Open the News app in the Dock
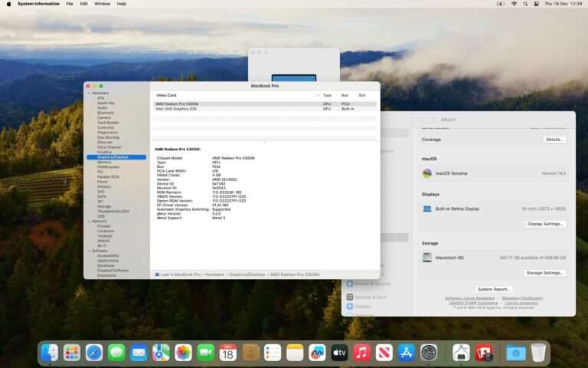 (x=384, y=353)
